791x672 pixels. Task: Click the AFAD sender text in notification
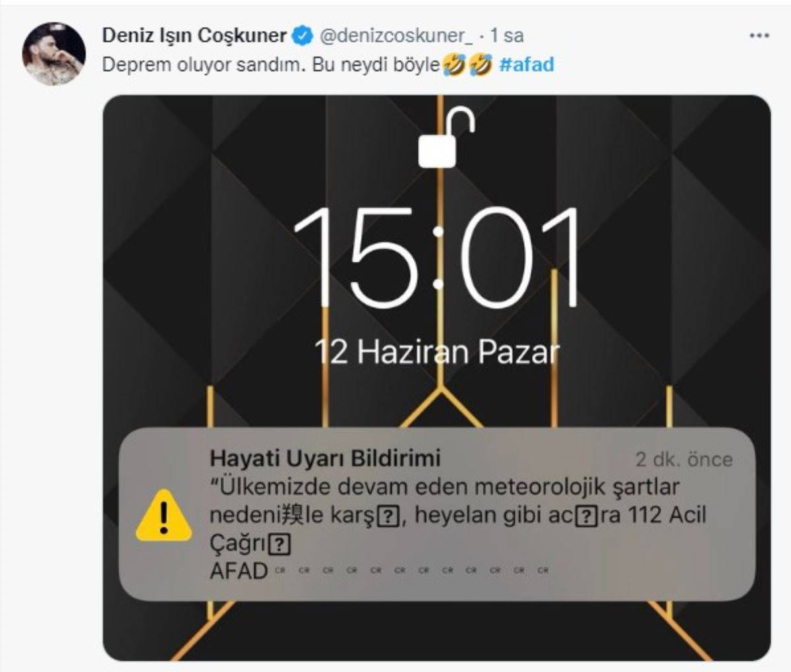239,570
